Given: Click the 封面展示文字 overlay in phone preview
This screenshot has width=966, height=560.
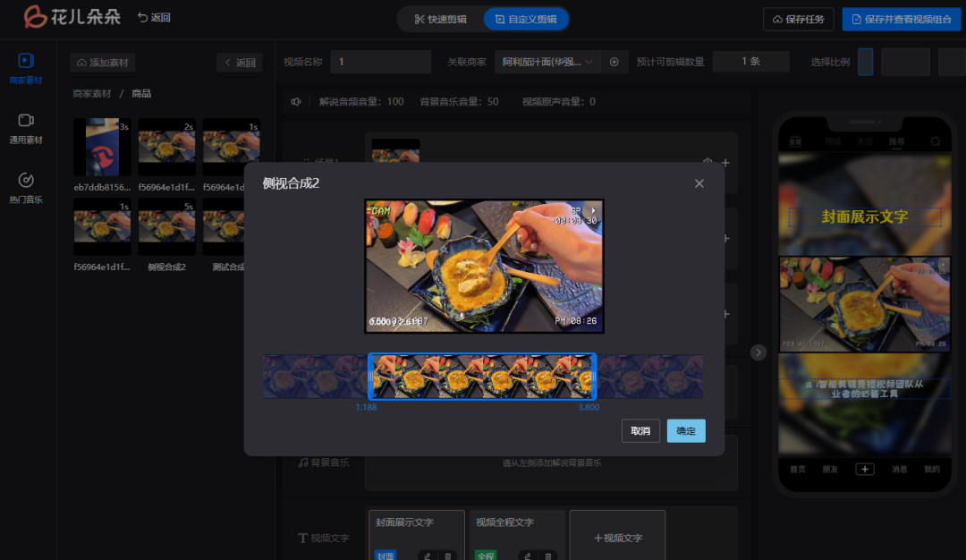Looking at the screenshot, I should click(x=865, y=216).
